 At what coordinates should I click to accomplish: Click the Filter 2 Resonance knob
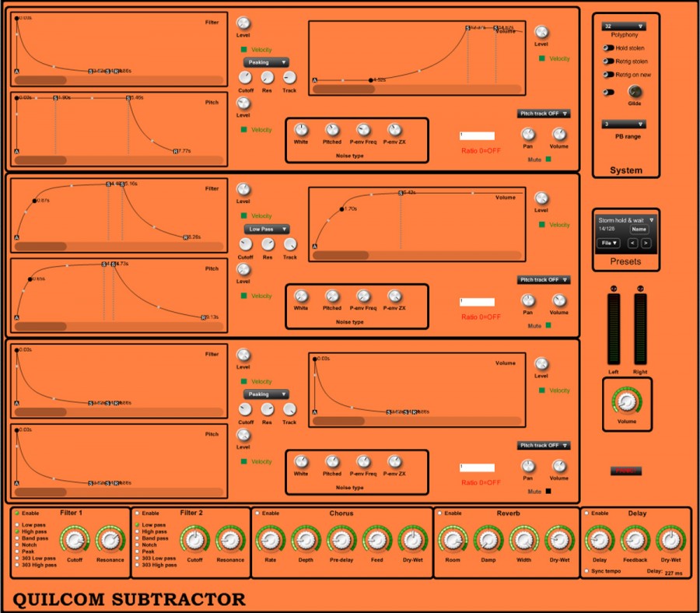point(229,539)
